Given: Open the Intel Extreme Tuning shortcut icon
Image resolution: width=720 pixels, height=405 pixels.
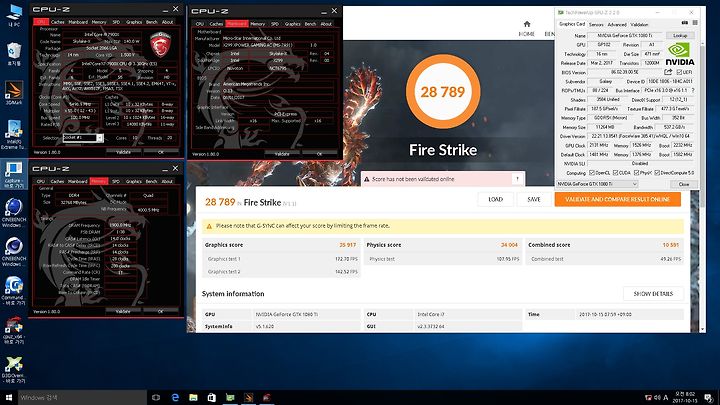Looking at the screenshot, I should [x=14, y=134].
